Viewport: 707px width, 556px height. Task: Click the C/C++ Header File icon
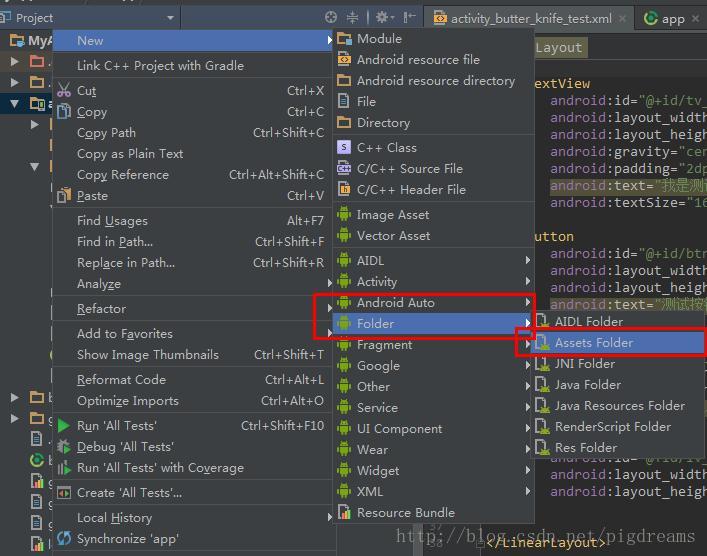344,189
